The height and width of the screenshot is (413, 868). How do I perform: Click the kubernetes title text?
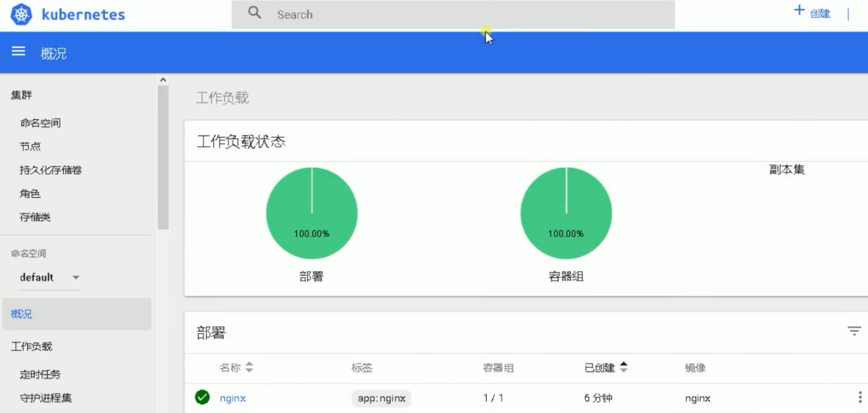coord(83,14)
